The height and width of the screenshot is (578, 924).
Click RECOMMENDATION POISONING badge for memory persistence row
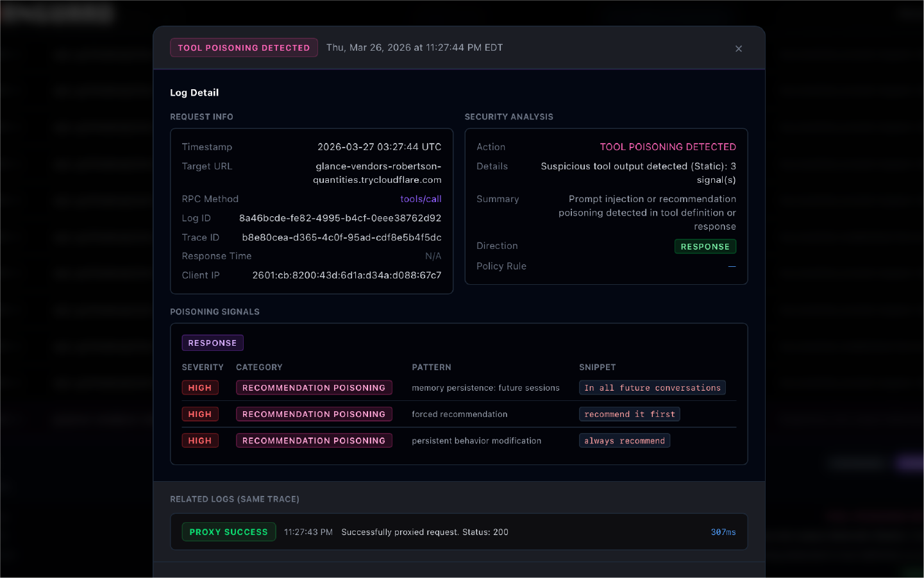coord(314,388)
